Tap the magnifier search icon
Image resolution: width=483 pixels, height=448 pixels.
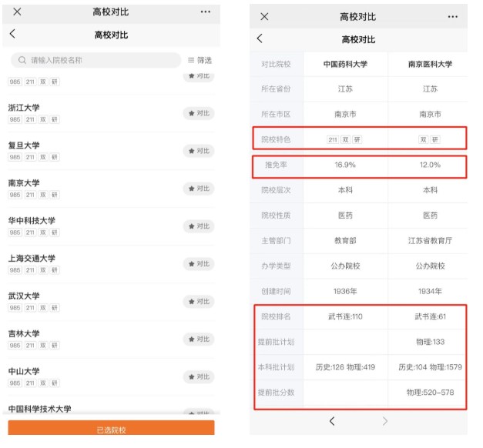(x=22, y=60)
